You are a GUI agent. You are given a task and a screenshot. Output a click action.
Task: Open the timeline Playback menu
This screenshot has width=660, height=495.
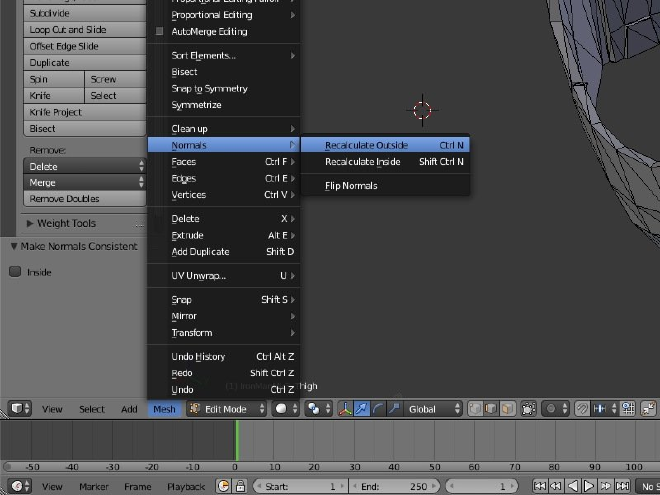pyautogui.click(x=186, y=486)
